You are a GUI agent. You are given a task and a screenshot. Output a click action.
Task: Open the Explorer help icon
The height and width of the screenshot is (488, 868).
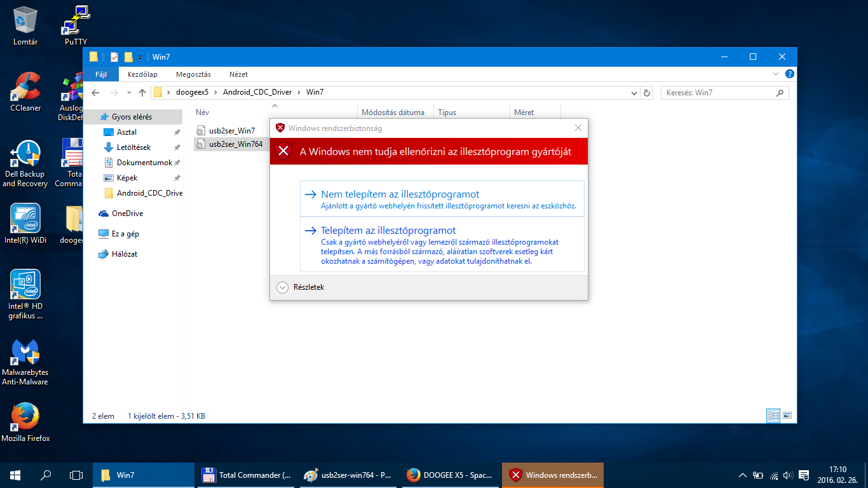coord(789,74)
